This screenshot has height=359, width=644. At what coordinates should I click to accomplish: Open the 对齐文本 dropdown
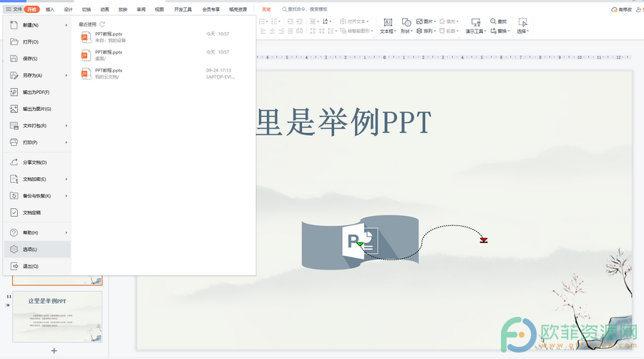tap(354, 21)
